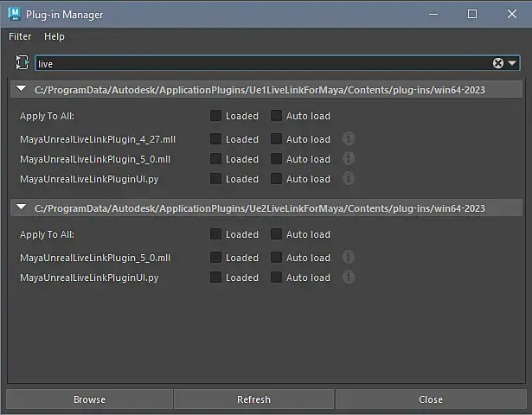Toggle Apply To All Loaded in Ue2 section
The width and height of the screenshot is (532, 415).
point(215,234)
